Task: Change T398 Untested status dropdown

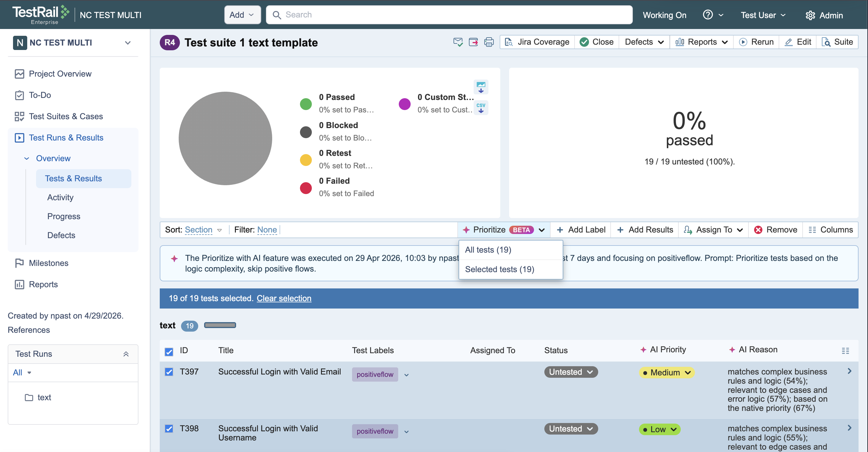Action: 571,428
